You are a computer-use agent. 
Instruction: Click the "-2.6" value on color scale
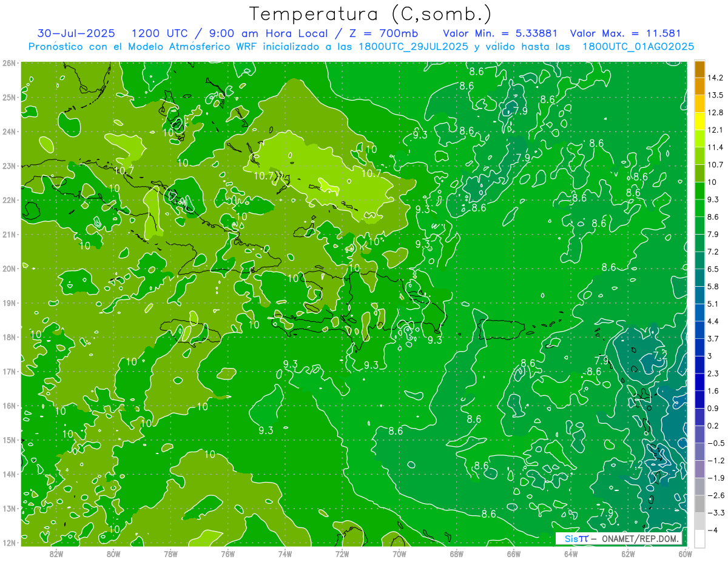716,495
